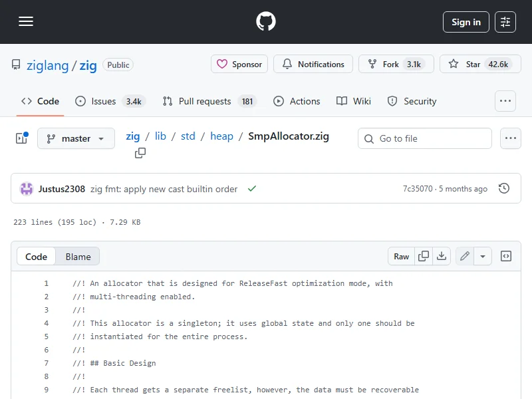Open the symbols panel
Screen dimensions: 532x399
[506, 256]
